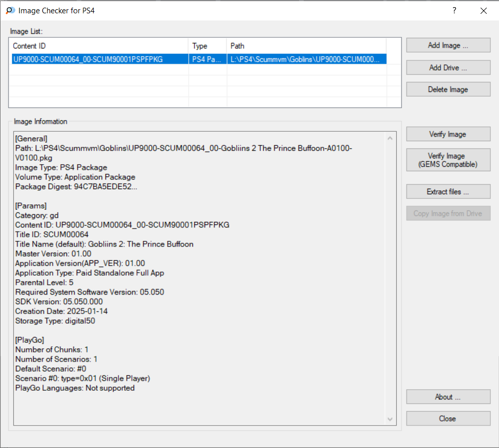Open the Add Drive dialog

pyautogui.click(x=448, y=68)
